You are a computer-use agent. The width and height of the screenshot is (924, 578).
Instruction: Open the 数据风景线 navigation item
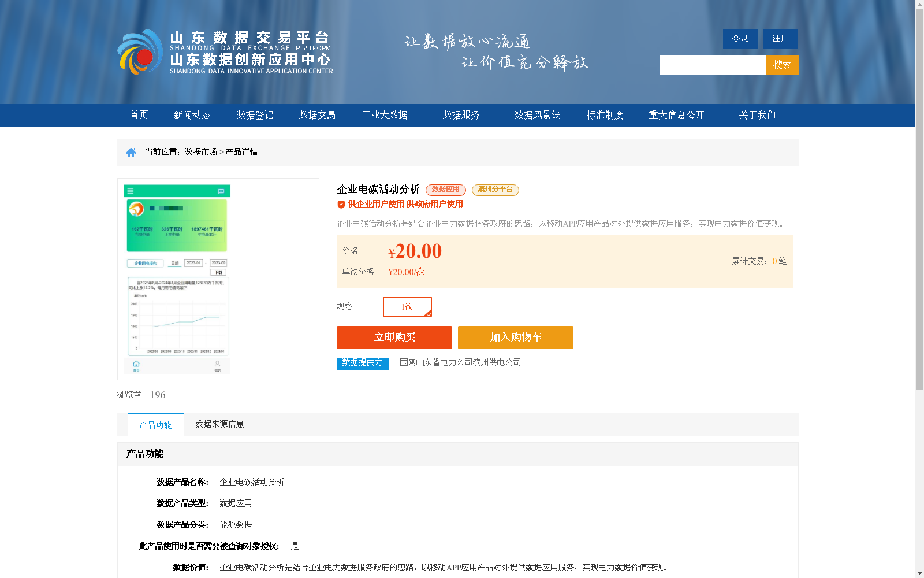click(x=538, y=115)
